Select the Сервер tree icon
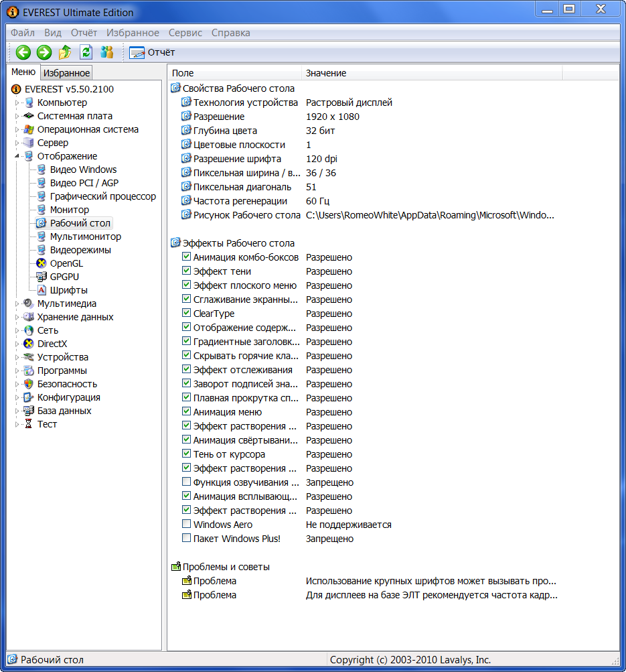 (x=29, y=143)
